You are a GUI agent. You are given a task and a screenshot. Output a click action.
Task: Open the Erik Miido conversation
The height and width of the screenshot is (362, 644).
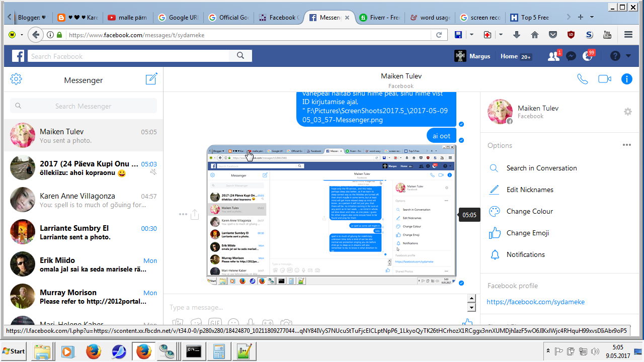point(84,264)
